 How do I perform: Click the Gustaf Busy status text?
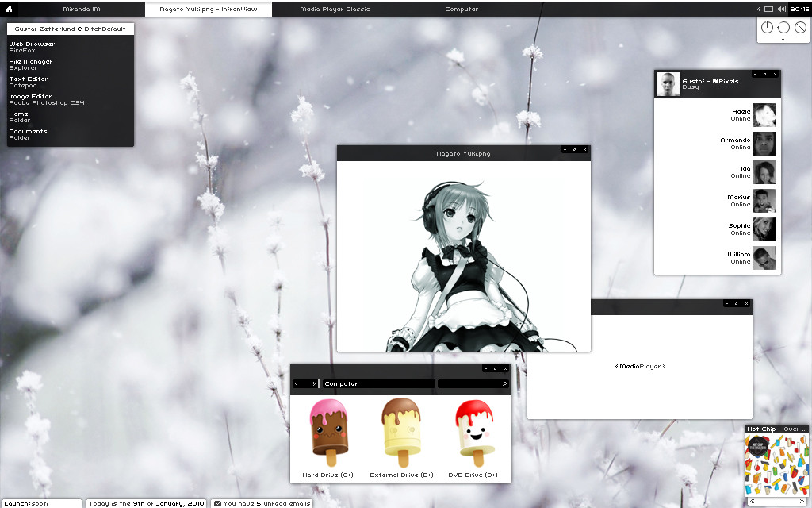[691, 87]
